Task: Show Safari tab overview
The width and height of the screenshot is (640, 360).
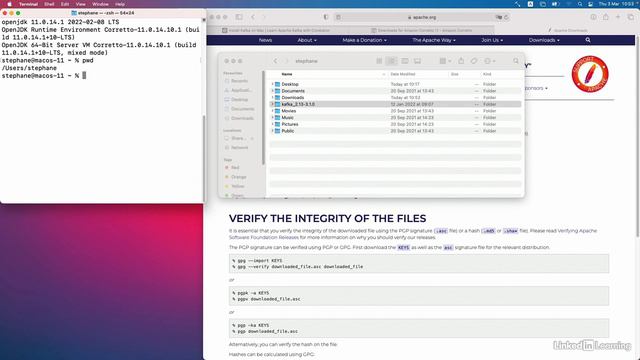Action: coord(631,17)
